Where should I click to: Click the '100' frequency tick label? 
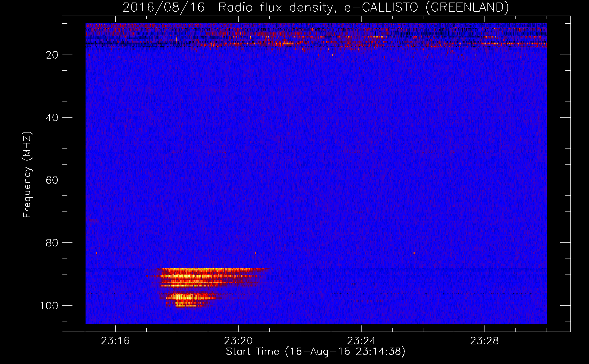coord(49,305)
